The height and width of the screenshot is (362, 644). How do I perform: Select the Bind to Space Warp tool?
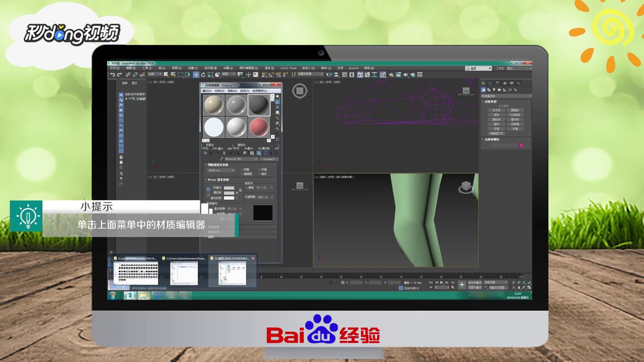[x=142, y=74]
